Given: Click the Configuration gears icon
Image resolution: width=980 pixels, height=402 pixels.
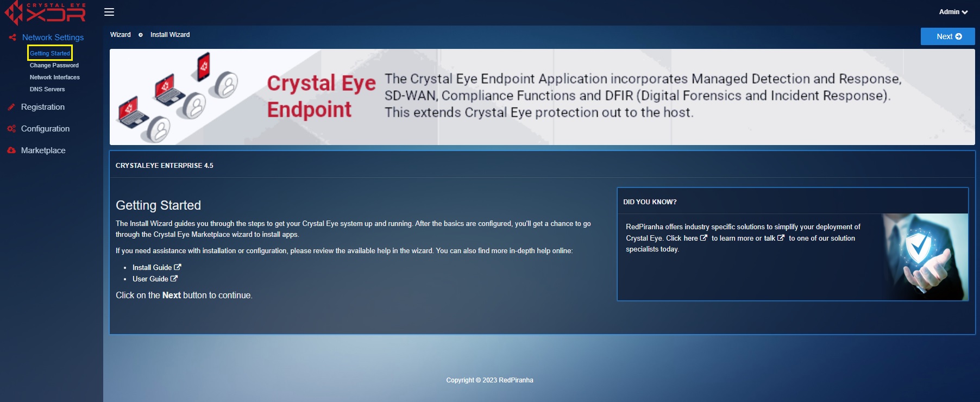Looking at the screenshot, I should click(x=11, y=129).
